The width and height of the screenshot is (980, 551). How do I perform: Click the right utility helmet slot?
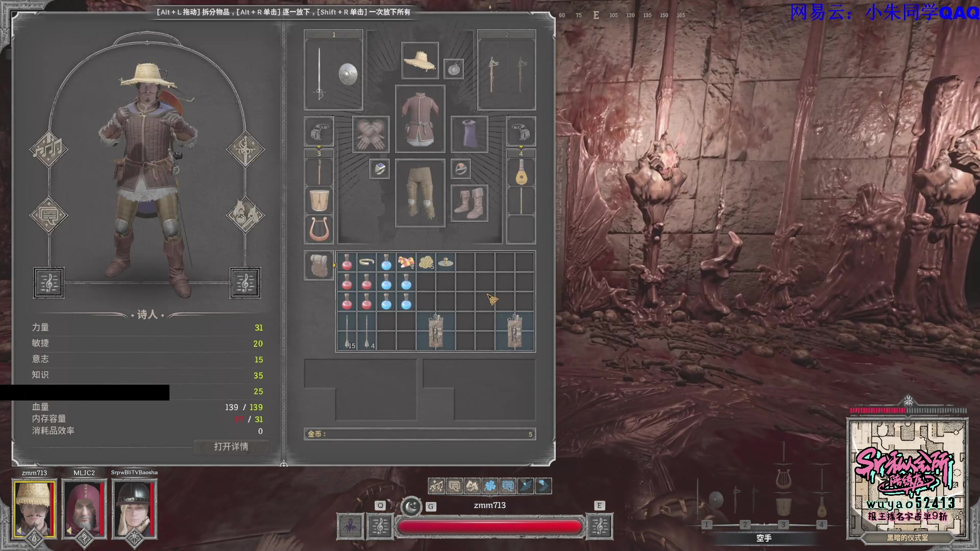pos(521,132)
